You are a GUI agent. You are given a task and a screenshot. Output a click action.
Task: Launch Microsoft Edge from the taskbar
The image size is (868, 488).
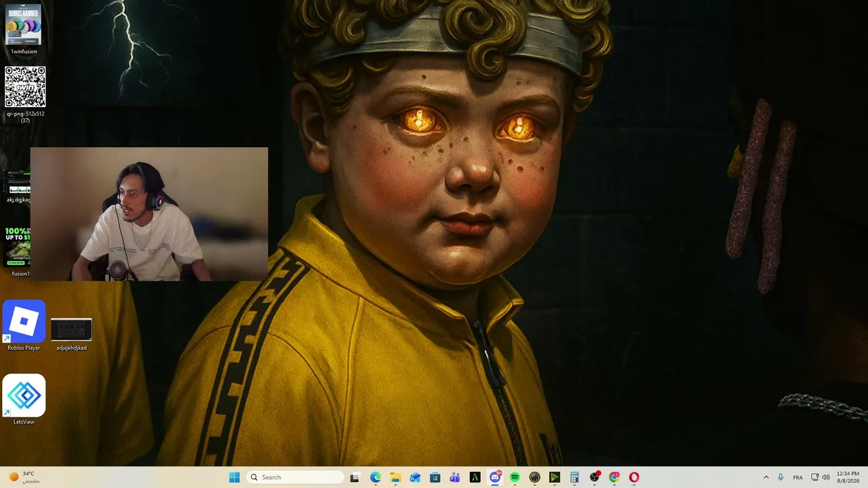pyautogui.click(x=375, y=477)
